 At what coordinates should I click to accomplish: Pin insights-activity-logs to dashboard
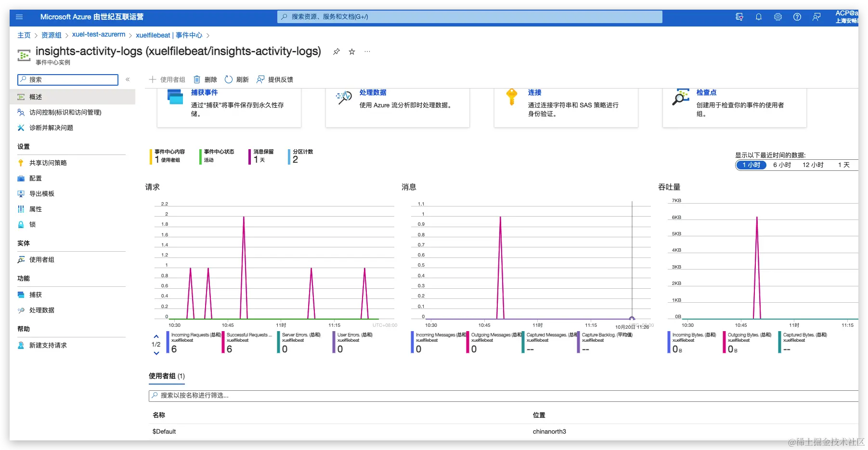337,51
